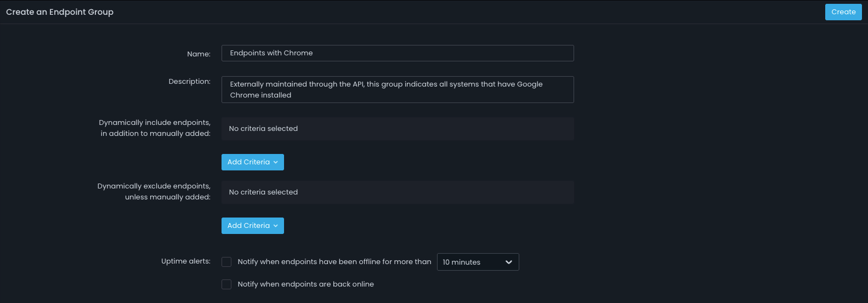Focus the Name field containing Endpoints with Chrome
Viewport: 868px width, 303px height.
tap(398, 53)
